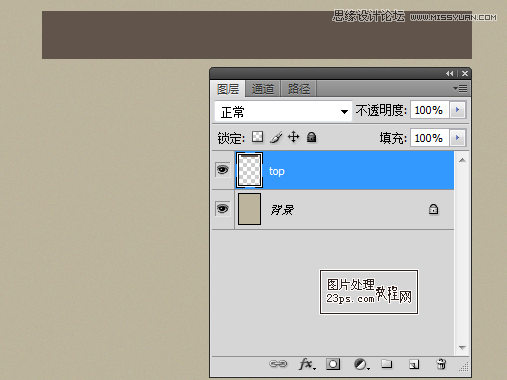Click the top layer name
Image resolution: width=507 pixels, height=380 pixels.
click(277, 171)
